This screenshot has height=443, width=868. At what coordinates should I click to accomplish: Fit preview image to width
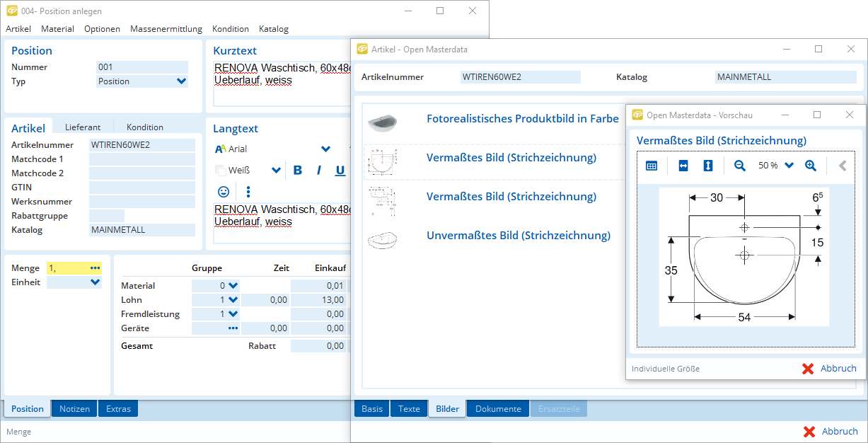[683, 166]
